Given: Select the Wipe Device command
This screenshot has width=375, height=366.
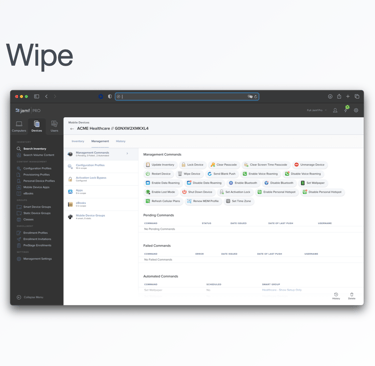Looking at the screenshot, I should pos(189,174).
